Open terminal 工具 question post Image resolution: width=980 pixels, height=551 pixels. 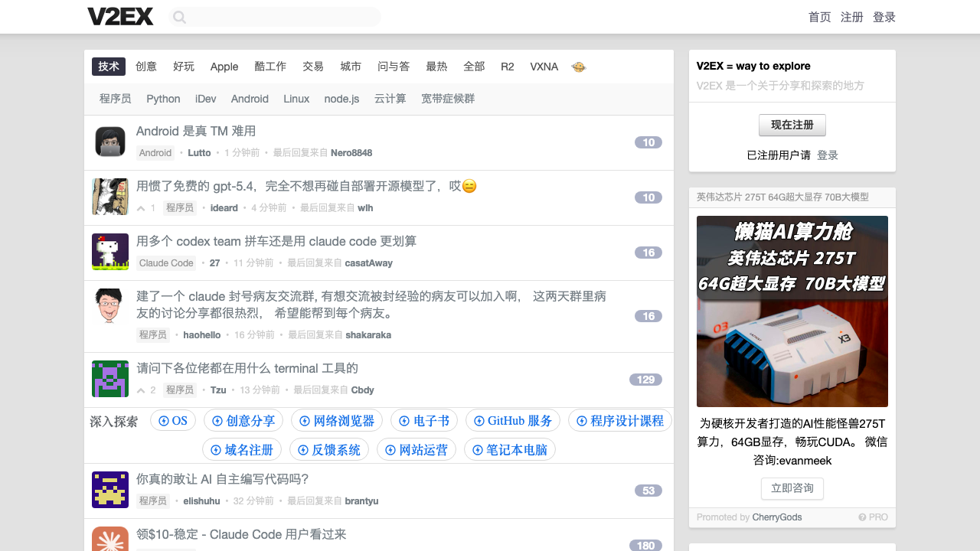(247, 369)
